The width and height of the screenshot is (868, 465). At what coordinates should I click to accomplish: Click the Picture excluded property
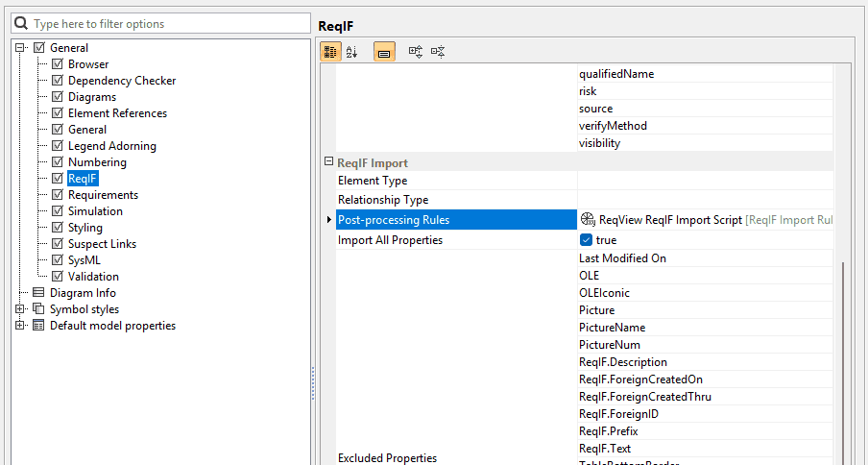(x=705, y=310)
